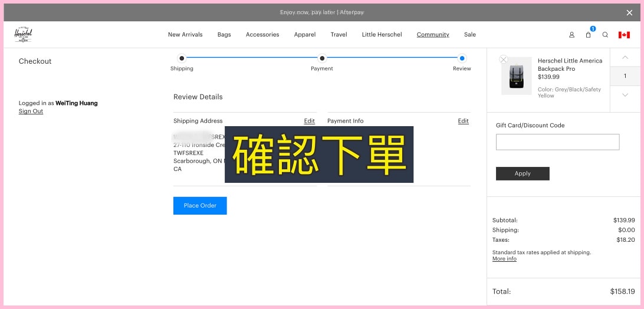This screenshot has width=644, height=309.
Task: Click the Sign Out link
Action: [31, 111]
